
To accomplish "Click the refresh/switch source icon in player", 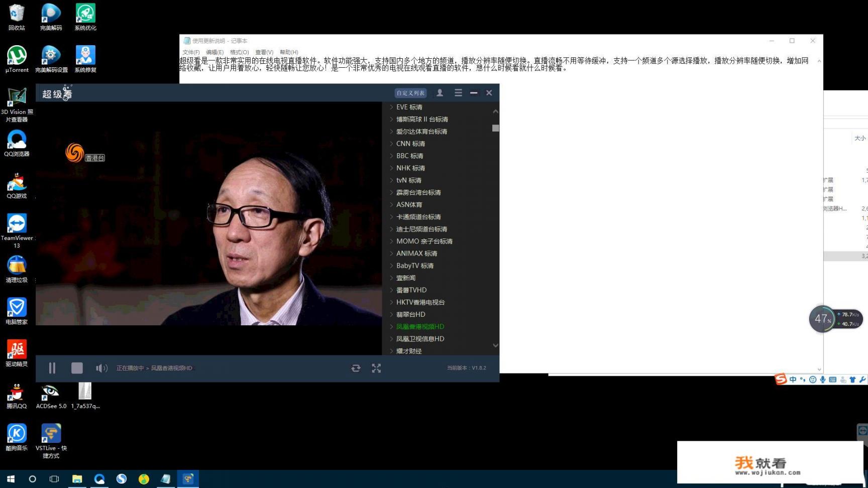I will 356,368.
